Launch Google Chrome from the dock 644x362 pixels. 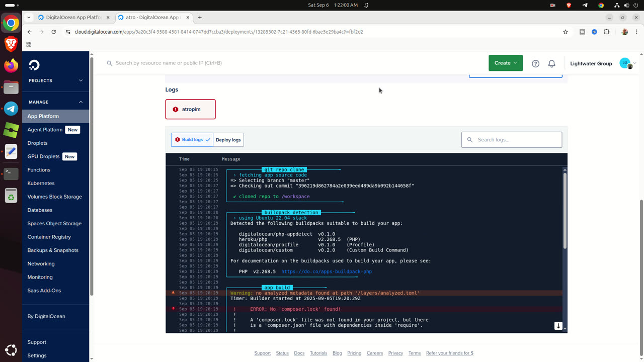11,23
